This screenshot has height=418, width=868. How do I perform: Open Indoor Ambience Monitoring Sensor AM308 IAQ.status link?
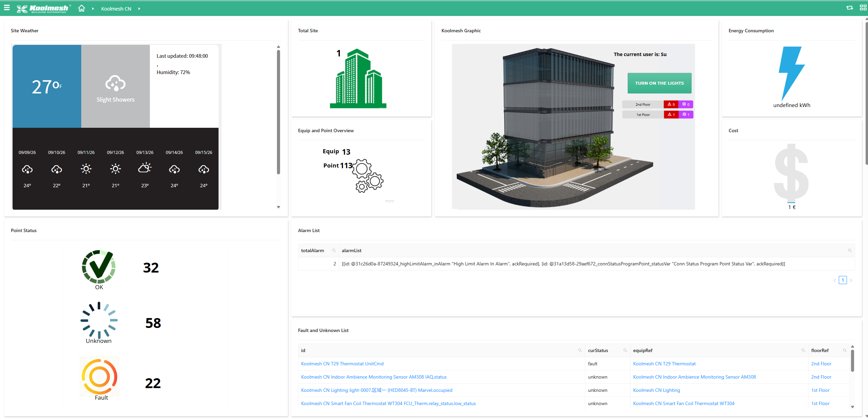click(x=374, y=377)
